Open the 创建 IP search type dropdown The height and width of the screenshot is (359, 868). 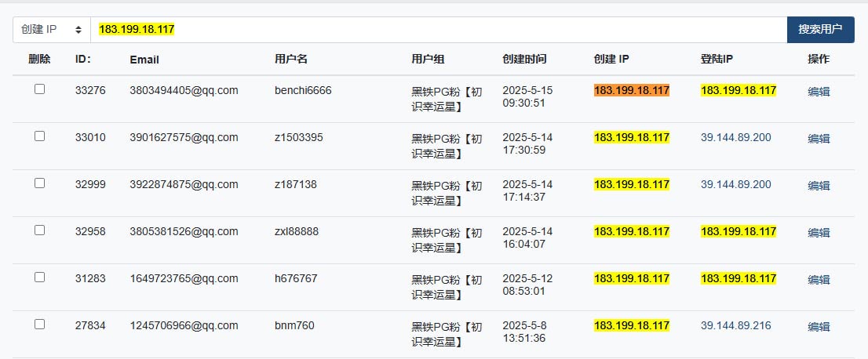(52, 30)
